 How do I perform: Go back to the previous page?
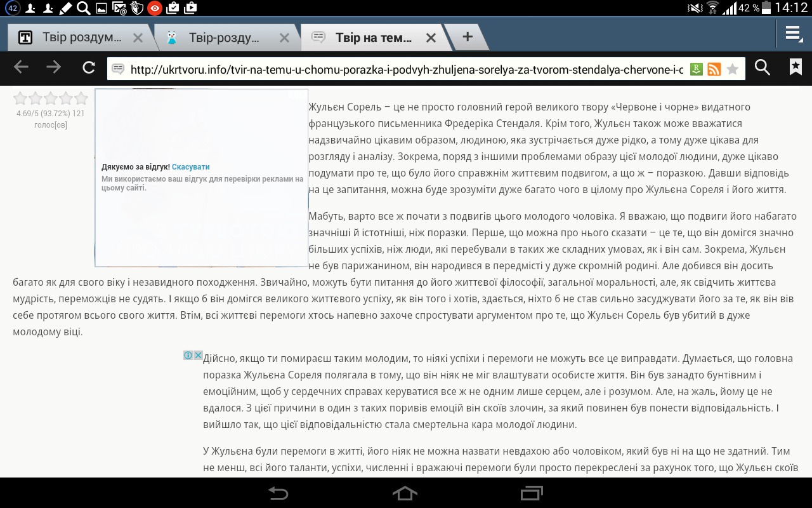click(21, 67)
